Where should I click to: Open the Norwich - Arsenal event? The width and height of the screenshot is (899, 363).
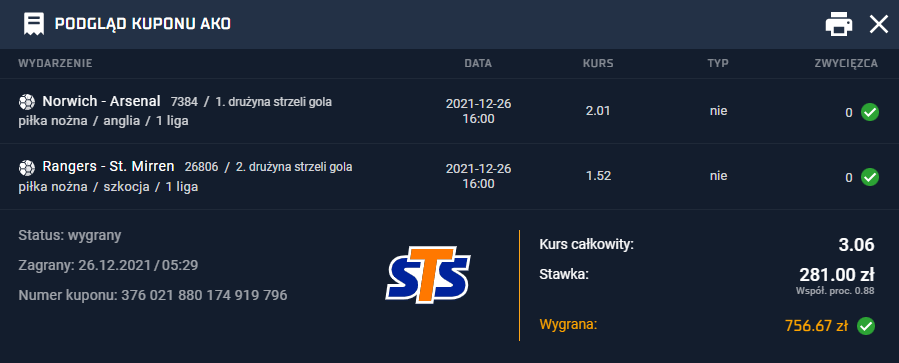(x=101, y=102)
